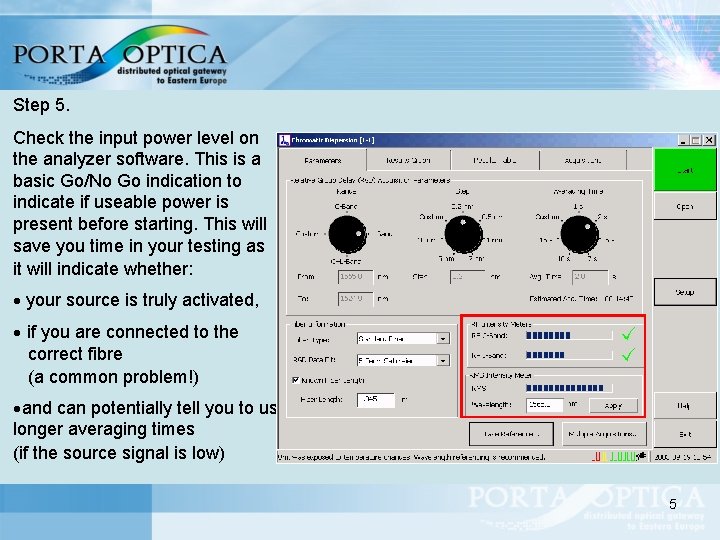Click the green checkmark beside the RF C-Band meter
This screenshot has width=720, height=540.
coord(628,334)
